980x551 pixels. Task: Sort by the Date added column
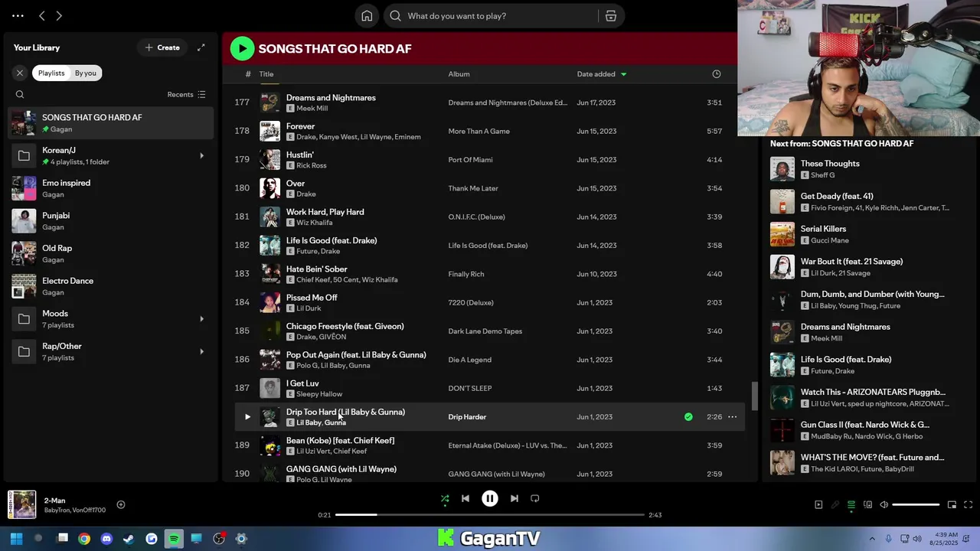click(x=601, y=74)
